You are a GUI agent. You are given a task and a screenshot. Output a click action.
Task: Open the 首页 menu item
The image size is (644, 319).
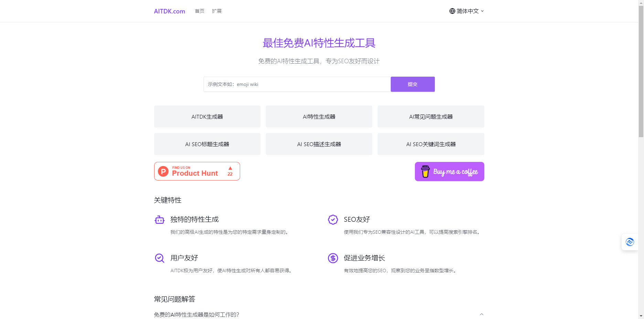click(x=199, y=11)
